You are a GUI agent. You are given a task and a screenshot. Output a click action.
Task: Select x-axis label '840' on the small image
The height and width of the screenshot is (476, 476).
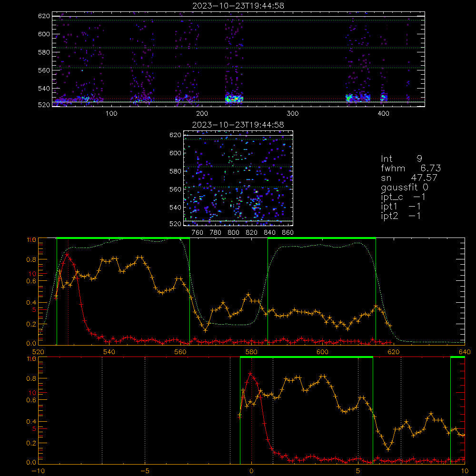pyautogui.click(x=269, y=233)
